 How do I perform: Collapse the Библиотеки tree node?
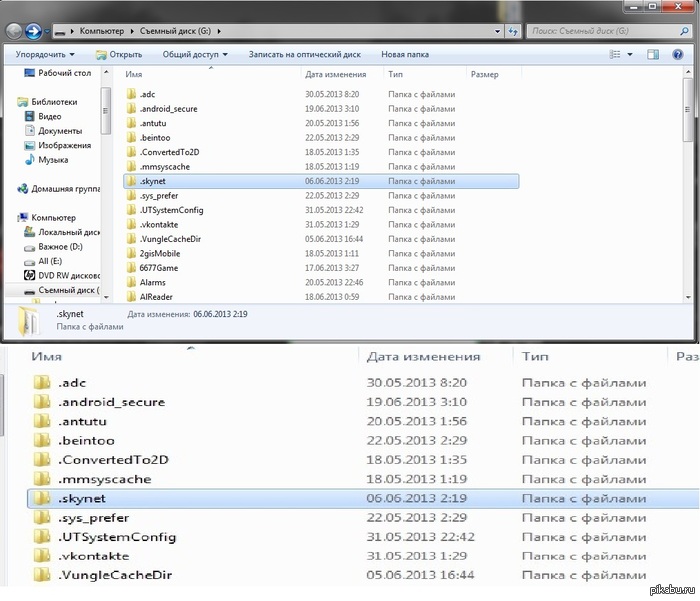pos(9,102)
